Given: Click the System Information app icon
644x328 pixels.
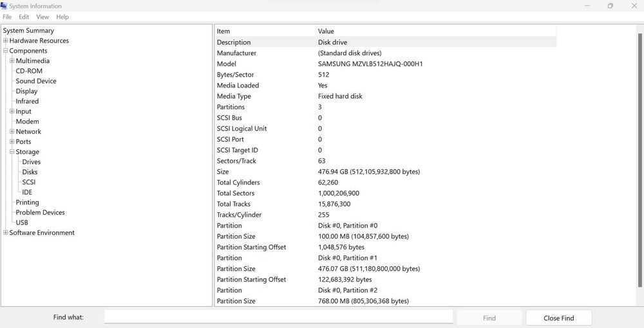Looking at the screenshot, I should 4,6.
